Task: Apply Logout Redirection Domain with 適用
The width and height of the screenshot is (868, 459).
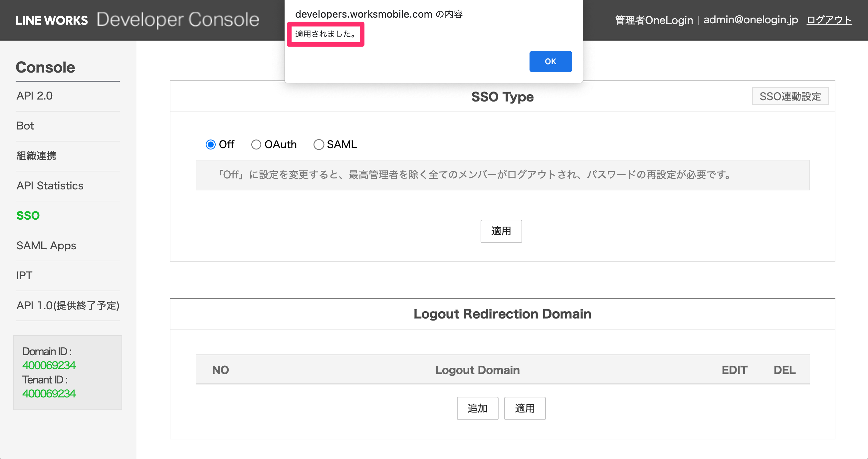Action: (x=525, y=408)
